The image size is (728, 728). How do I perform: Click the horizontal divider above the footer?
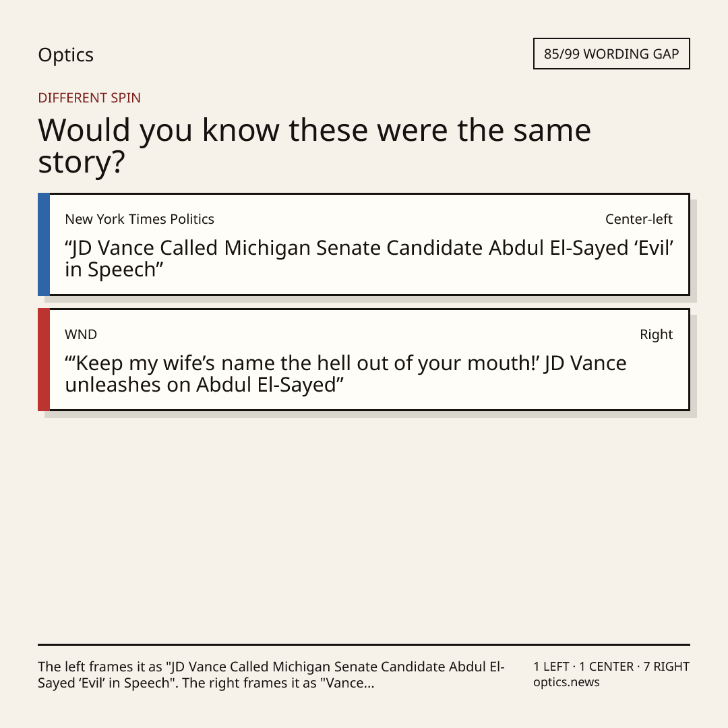coord(364,644)
